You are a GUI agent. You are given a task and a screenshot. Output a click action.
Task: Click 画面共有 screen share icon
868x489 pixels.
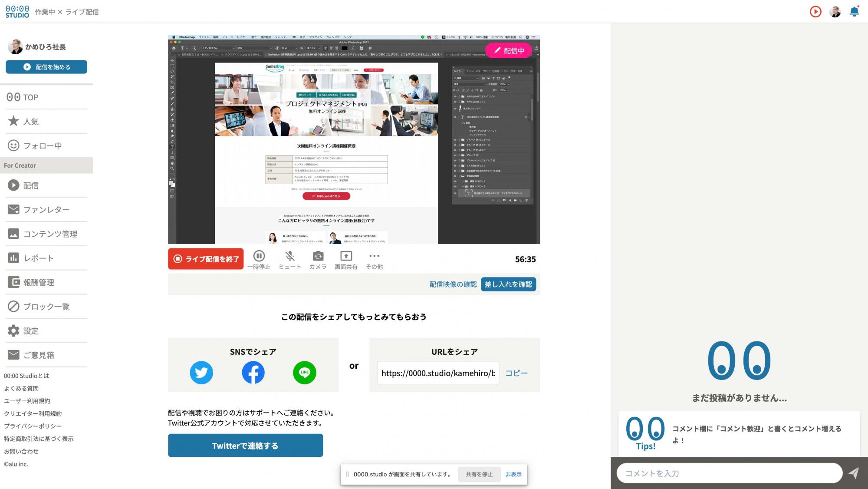click(346, 260)
